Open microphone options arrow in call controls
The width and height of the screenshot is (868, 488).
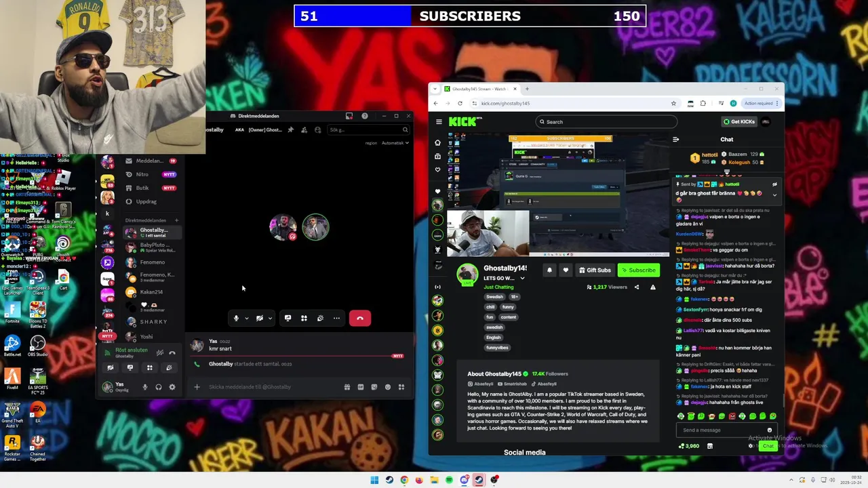246,318
